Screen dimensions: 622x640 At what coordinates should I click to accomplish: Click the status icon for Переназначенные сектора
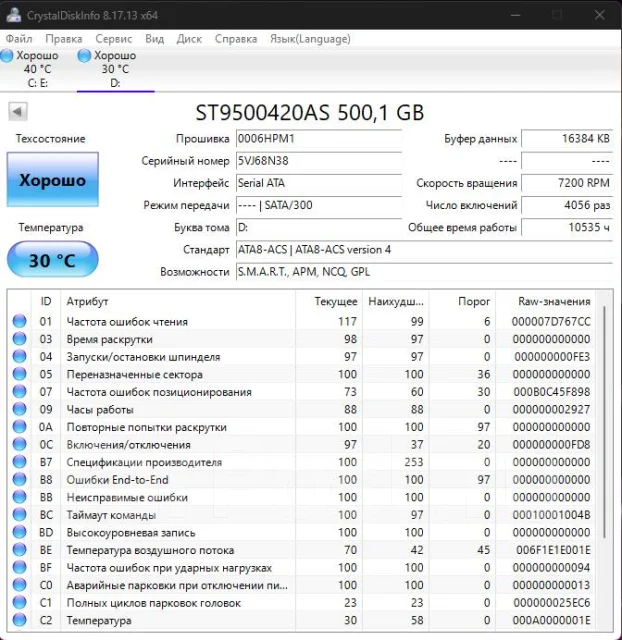[x=19, y=374]
